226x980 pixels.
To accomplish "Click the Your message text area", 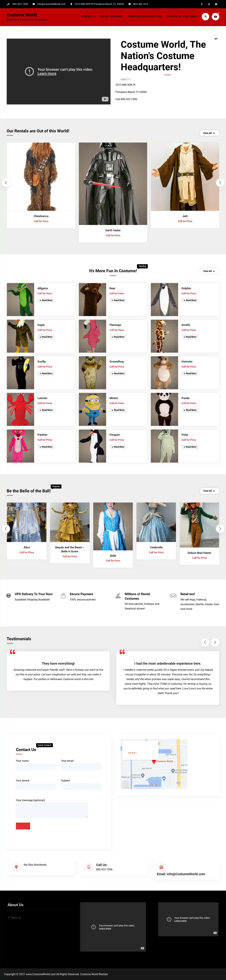I will (51, 810).
